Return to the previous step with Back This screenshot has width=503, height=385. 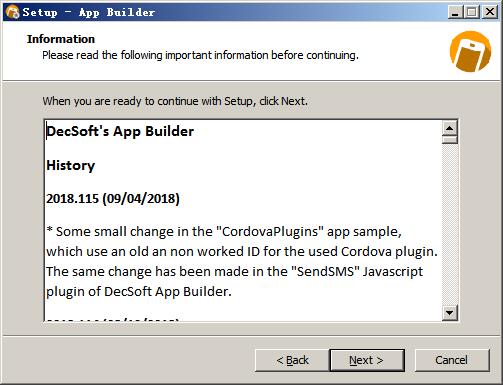pyautogui.click(x=292, y=360)
